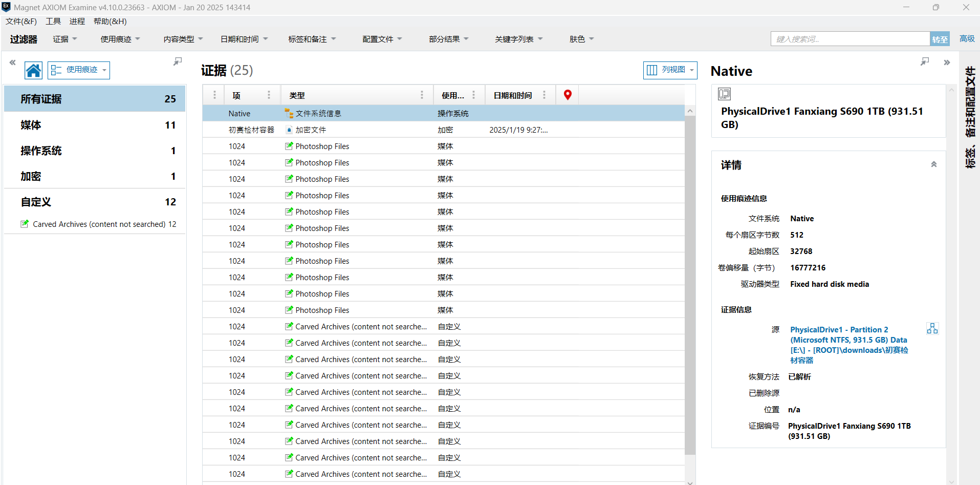Open the 类型 column options menu
980x485 pixels.
[x=422, y=95]
